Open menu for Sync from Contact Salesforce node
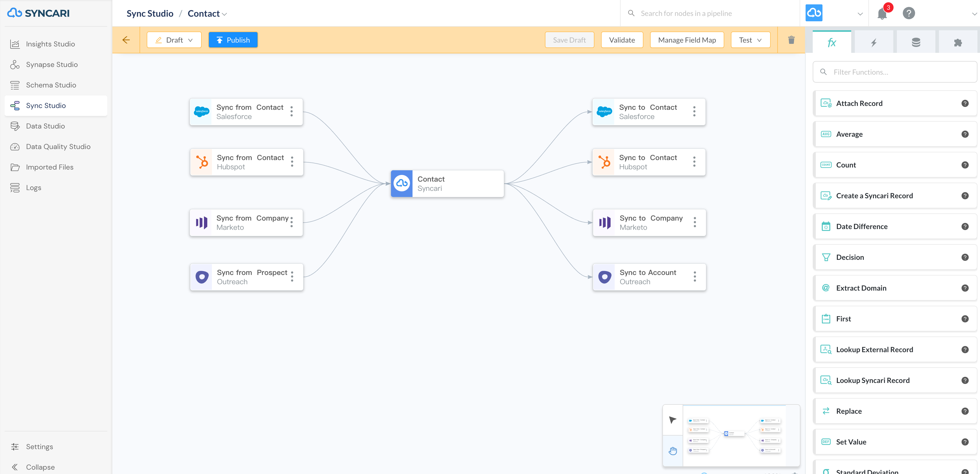Viewport: 980px width, 474px height. click(x=292, y=112)
